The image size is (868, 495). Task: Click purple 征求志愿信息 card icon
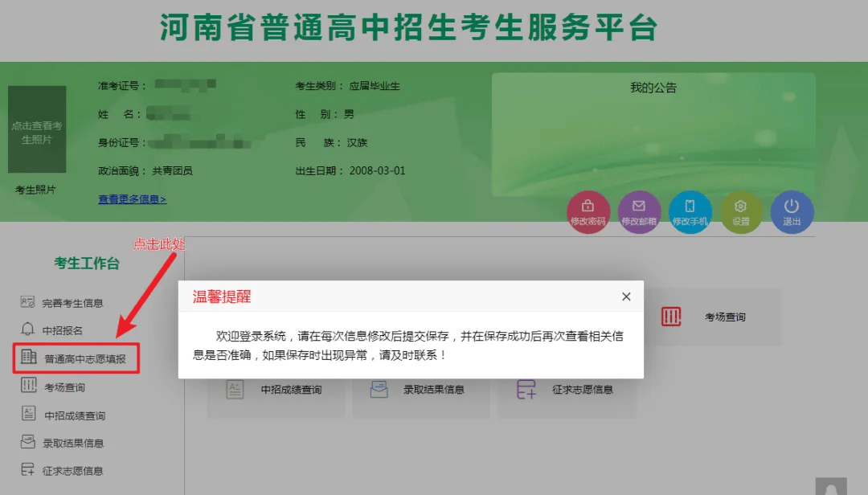(x=526, y=389)
